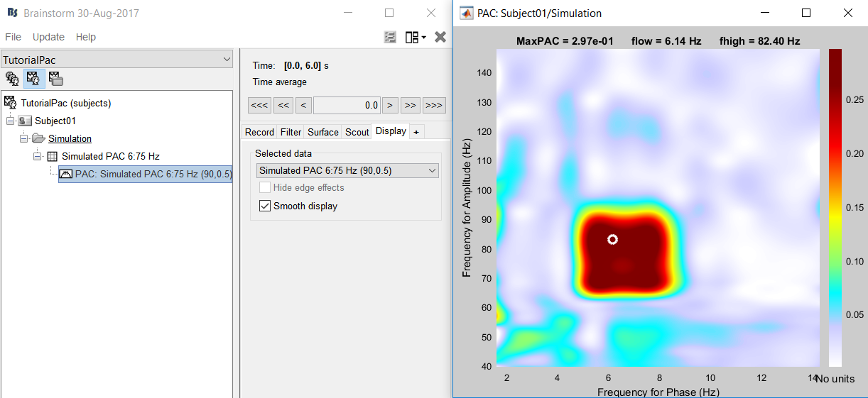The width and height of the screenshot is (868, 398).
Task: Click the colorbar beside the PAC map
Action: tap(835, 207)
